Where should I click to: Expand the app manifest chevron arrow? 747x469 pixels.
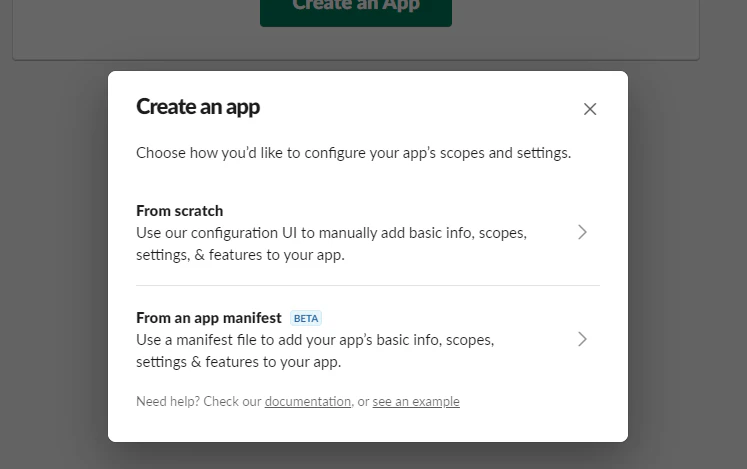coord(582,339)
